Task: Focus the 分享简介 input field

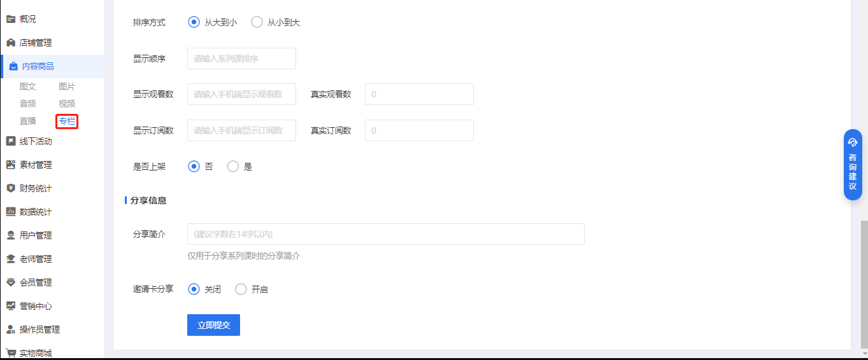Action: click(x=386, y=234)
